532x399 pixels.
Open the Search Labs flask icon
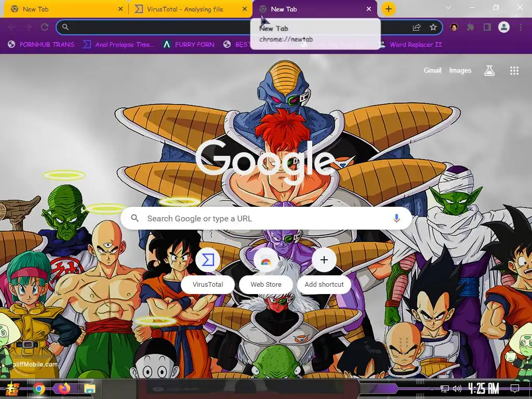[489, 71]
